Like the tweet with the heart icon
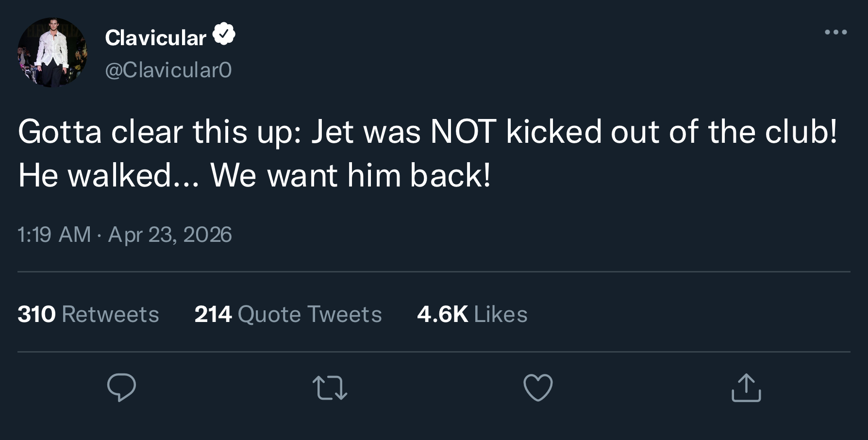 point(538,388)
